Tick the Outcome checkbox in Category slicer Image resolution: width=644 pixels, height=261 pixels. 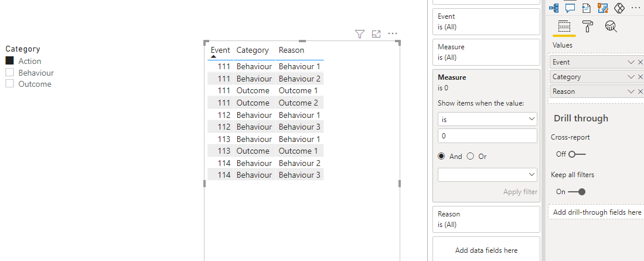point(10,83)
